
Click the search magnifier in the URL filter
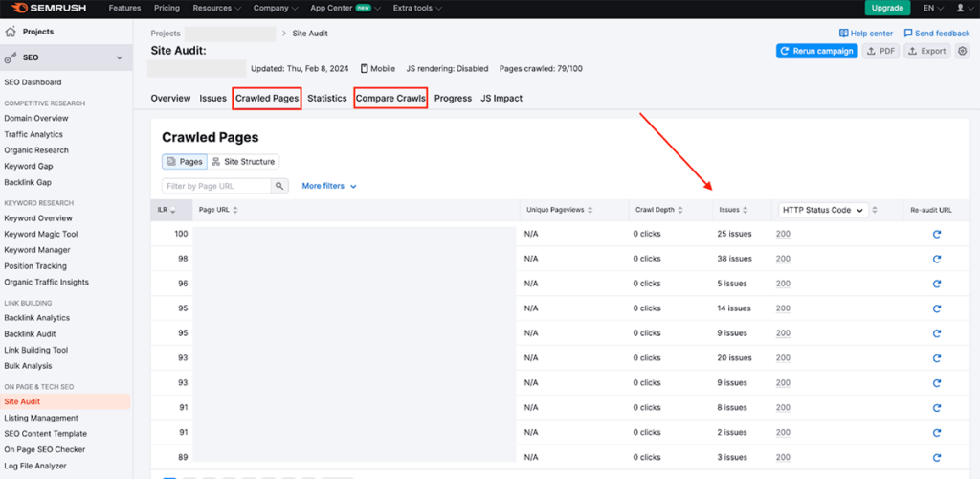(x=279, y=186)
